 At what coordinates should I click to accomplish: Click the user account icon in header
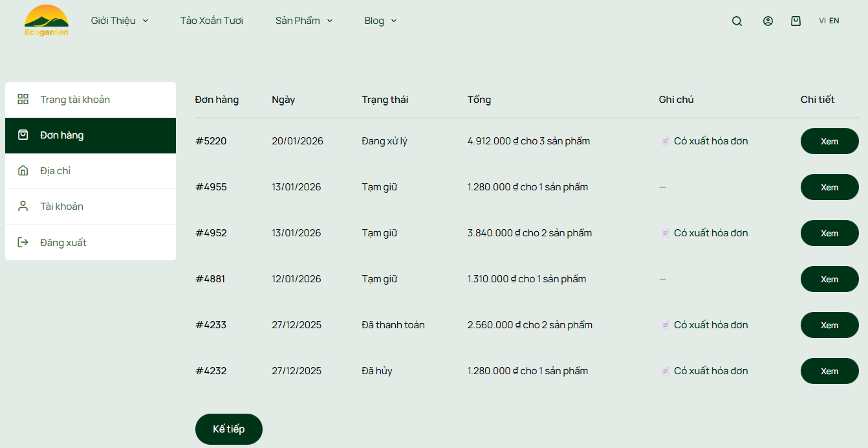pyautogui.click(x=768, y=21)
